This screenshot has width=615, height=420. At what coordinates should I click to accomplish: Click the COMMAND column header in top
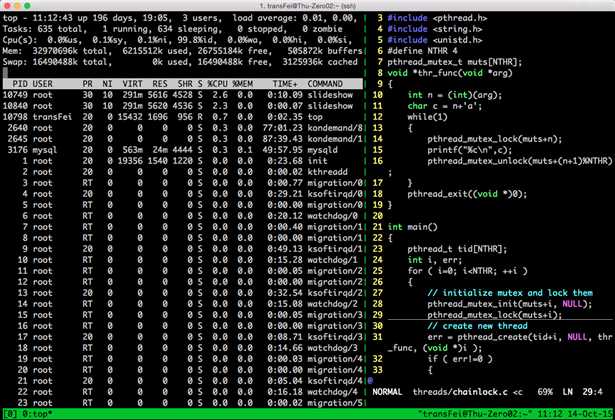click(325, 84)
